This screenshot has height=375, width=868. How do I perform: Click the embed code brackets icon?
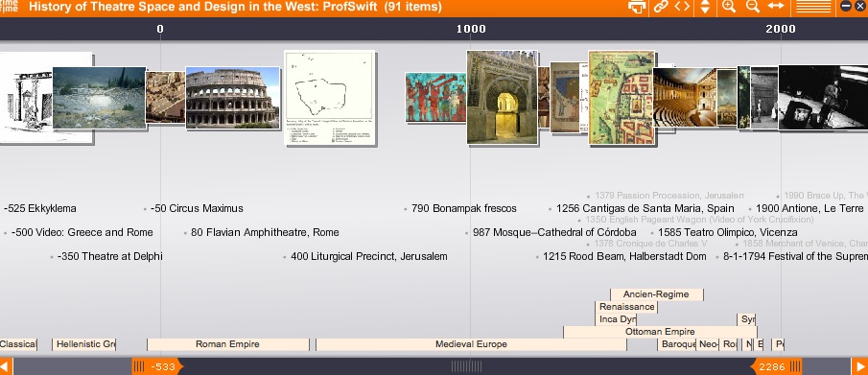[682, 7]
